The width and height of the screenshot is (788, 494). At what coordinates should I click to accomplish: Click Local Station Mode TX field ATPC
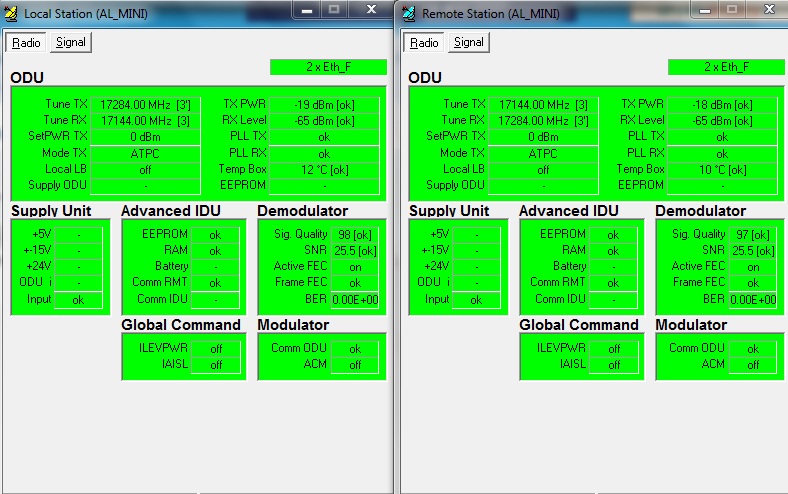point(145,153)
